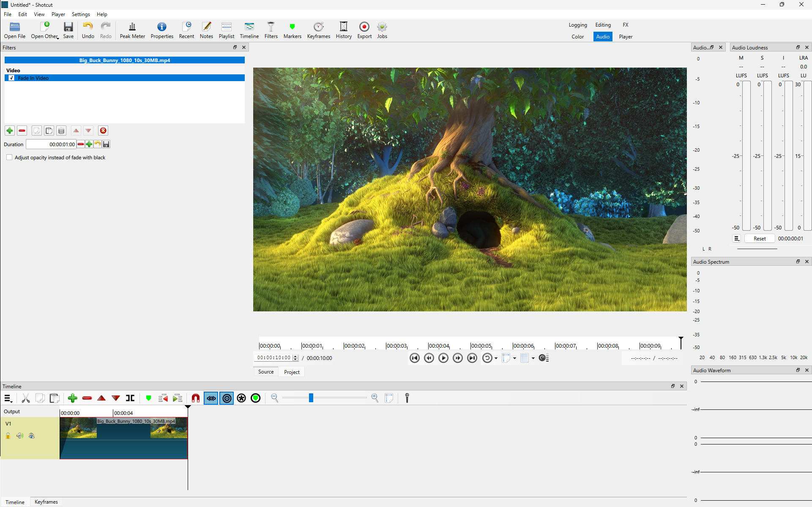812x507 pixels.
Task: Split clip at playhead in timeline
Action: (130, 398)
